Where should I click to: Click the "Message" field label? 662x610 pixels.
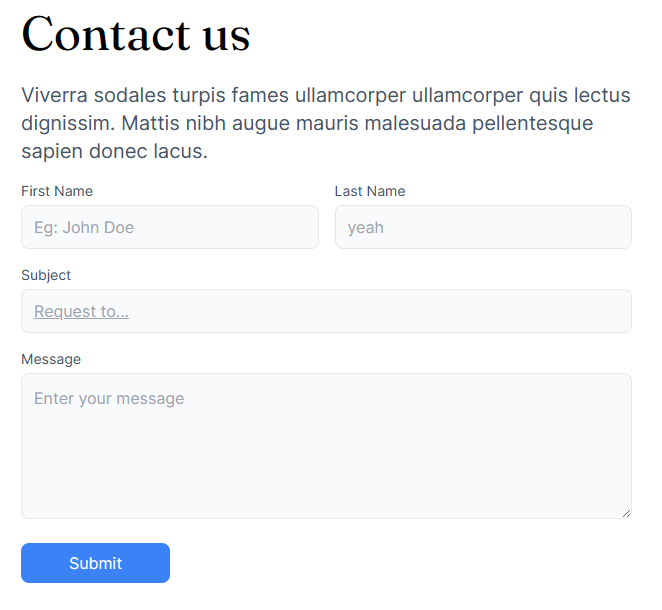(x=51, y=359)
